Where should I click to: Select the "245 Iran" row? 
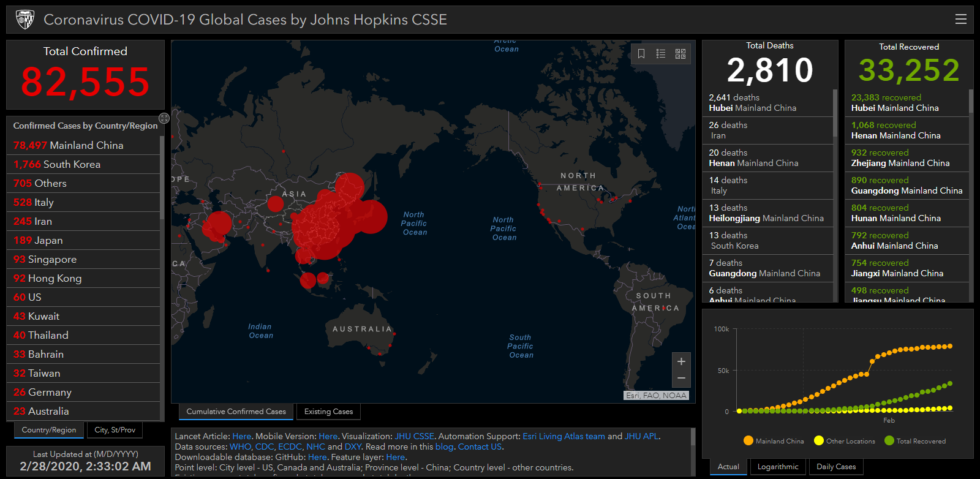[83, 222]
